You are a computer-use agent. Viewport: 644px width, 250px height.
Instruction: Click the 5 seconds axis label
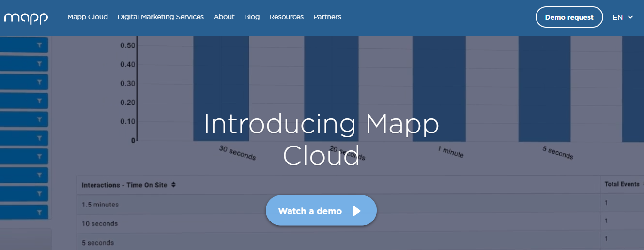pos(558,153)
